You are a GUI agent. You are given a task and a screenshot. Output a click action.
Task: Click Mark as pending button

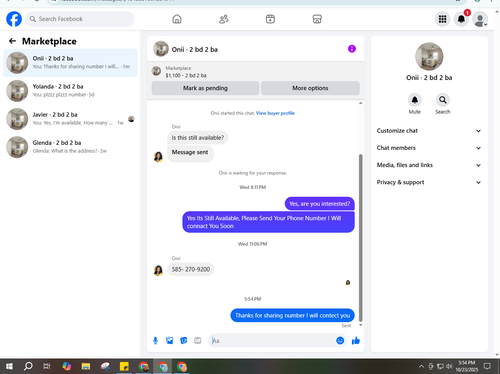205,88
